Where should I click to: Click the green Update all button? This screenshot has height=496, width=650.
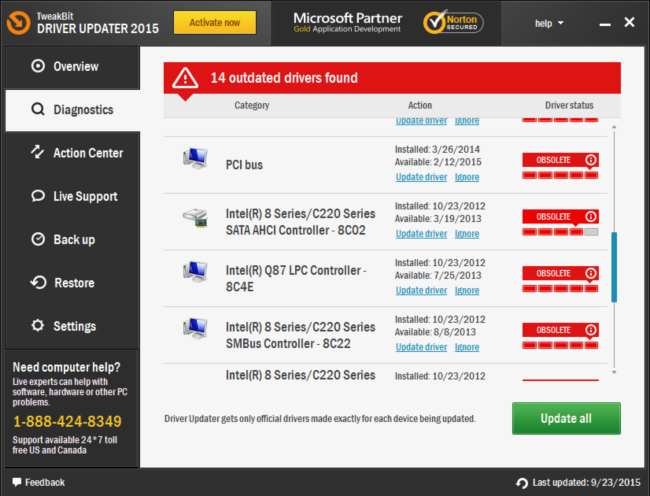pos(566,418)
